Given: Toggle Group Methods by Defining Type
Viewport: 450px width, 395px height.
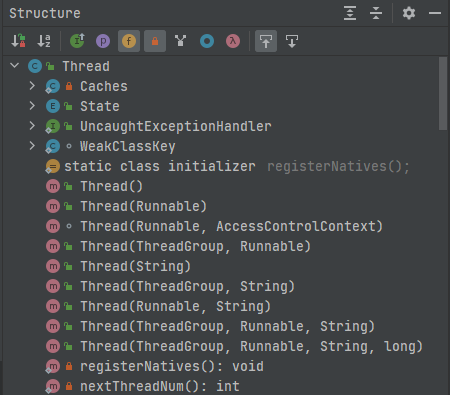Looking at the screenshot, I should 77,41.
